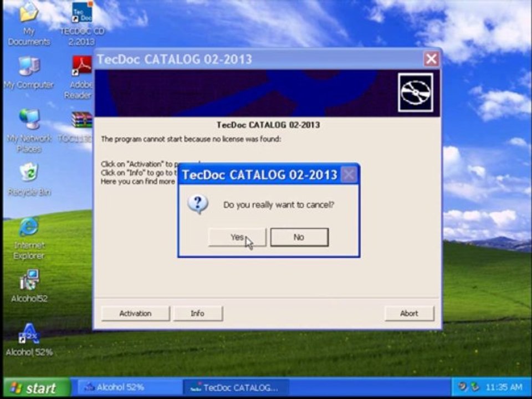
Task: Open My Documents desktop icon
Action: (x=29, y=23)
